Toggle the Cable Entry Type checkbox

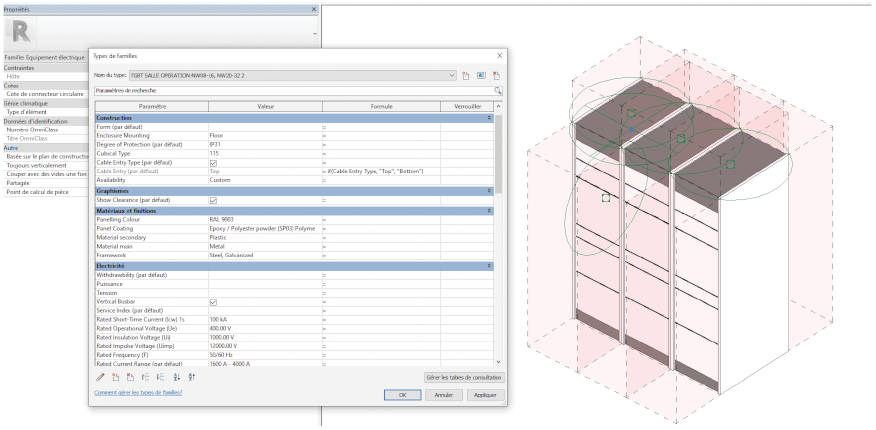coord(213,162)
